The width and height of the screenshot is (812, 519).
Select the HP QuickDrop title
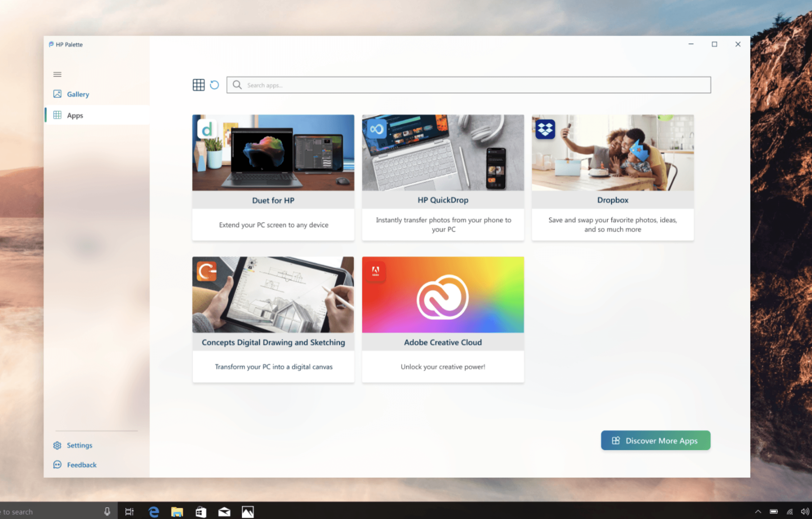[443, 200]
